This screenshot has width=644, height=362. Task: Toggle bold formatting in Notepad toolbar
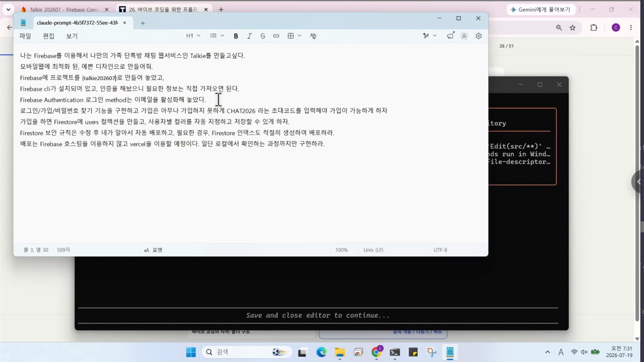pos(236,36)
